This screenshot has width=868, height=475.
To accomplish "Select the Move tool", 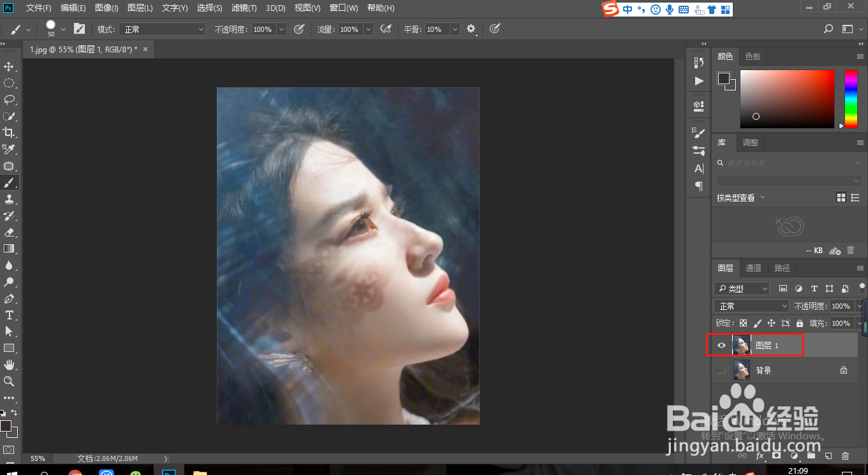I will (x=10, y=66).
